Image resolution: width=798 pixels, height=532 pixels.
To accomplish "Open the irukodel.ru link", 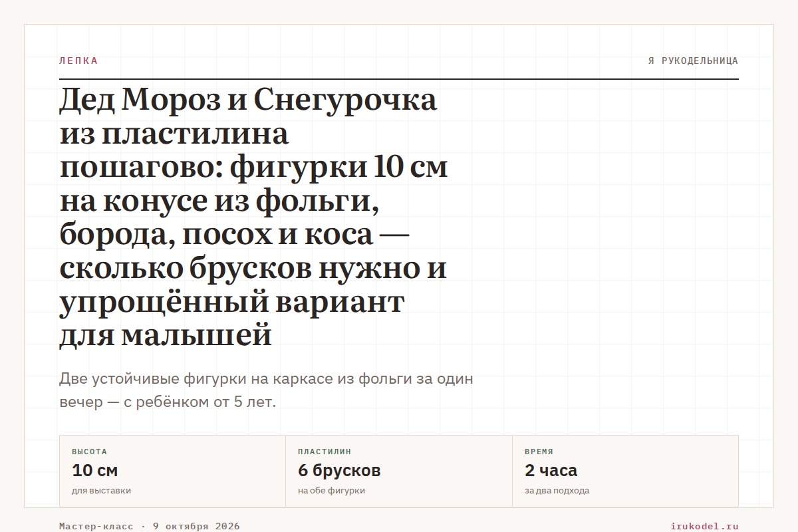I will [704, 526].
